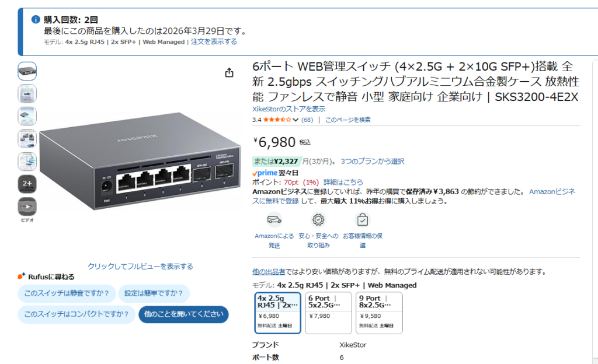Choose the 6 Port 5x2.5G model option
Viewport: 598px width, 364px height.
tap(328, 313)
